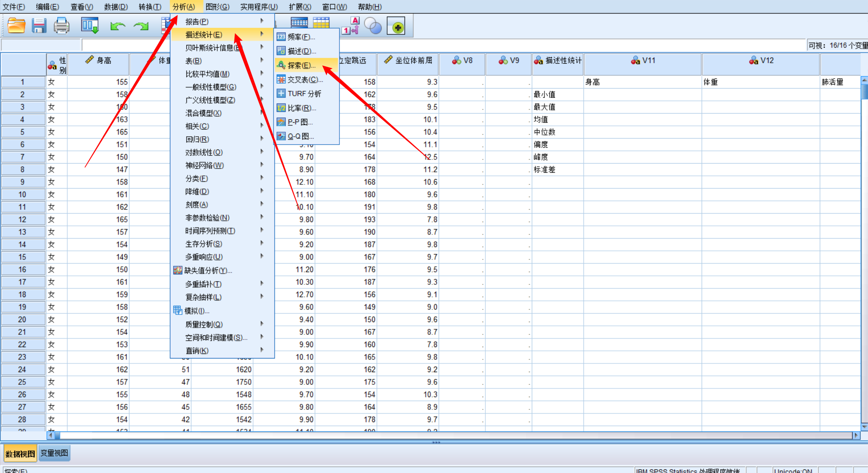Select the 数据视图 tab
Screen dimensions: 868x473
coord(20,453)
